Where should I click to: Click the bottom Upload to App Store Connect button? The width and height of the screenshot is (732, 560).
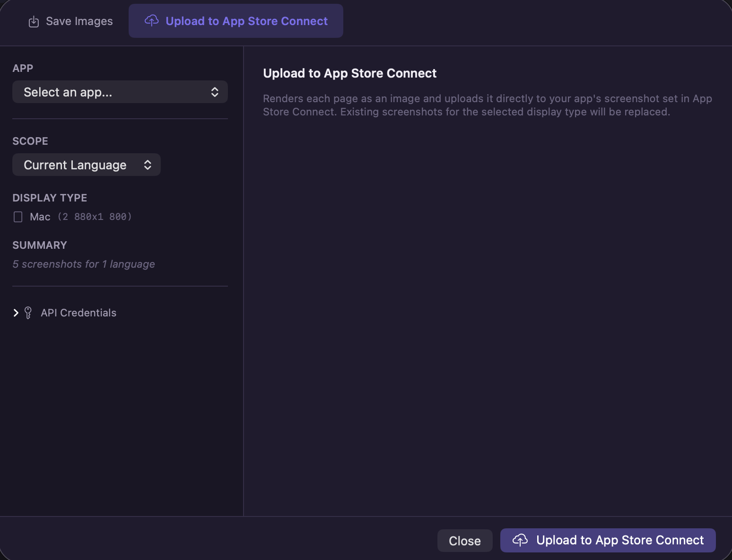pyautogui.click(x=608, y=540)
